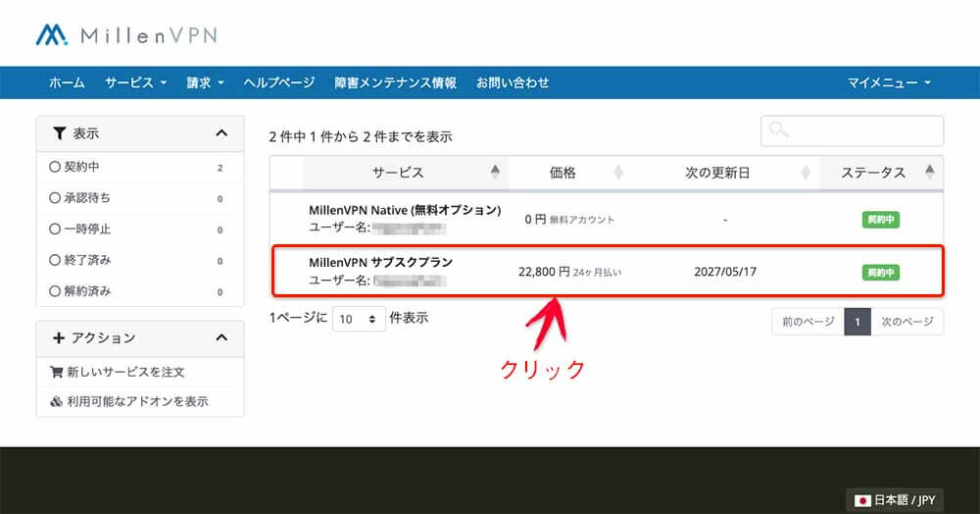
Task: Click the 0 円 無料アカウント price cell
Action: 569,220
